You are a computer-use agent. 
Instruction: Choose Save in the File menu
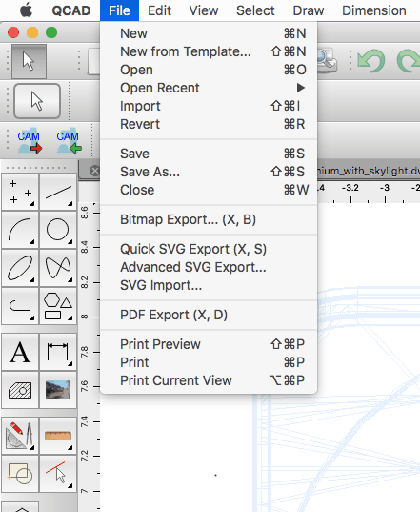click(x=209, y=154)
